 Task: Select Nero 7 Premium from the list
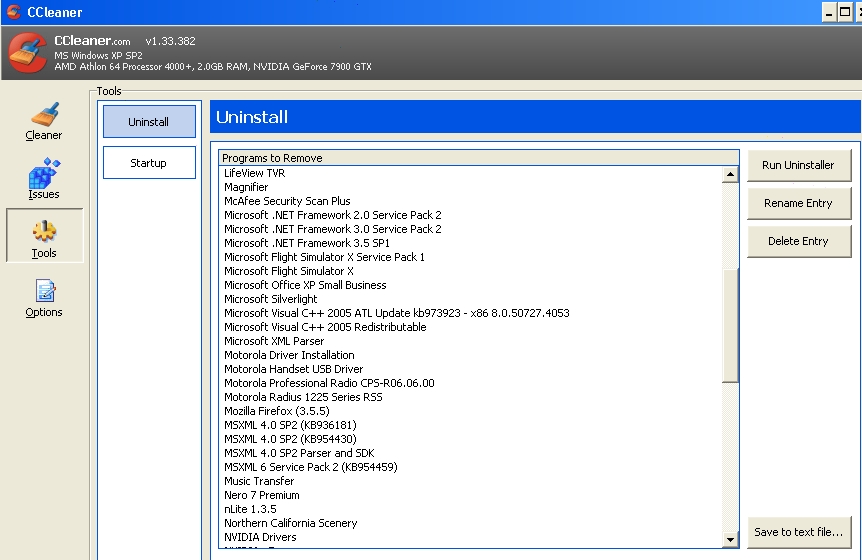click(x=262, y=495)
